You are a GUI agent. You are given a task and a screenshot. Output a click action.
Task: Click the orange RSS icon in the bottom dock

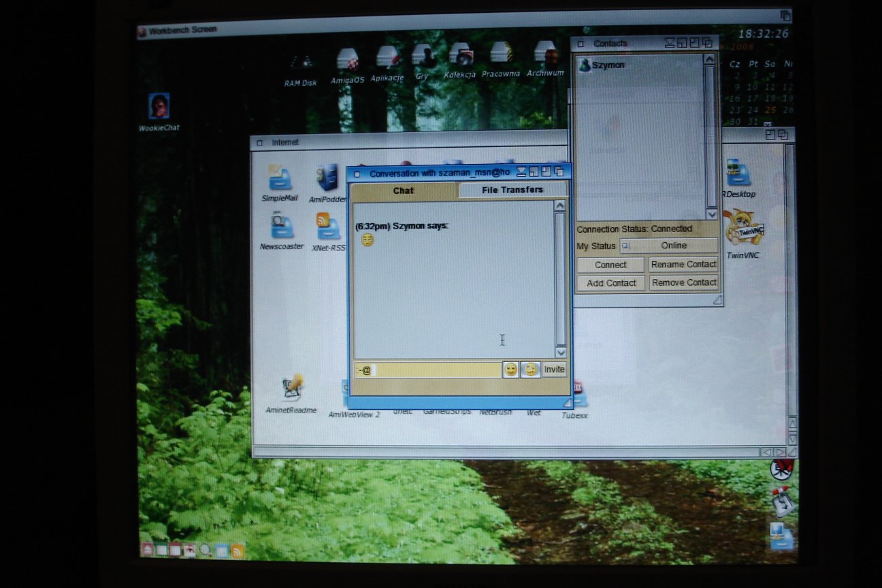tap(238, 550)
